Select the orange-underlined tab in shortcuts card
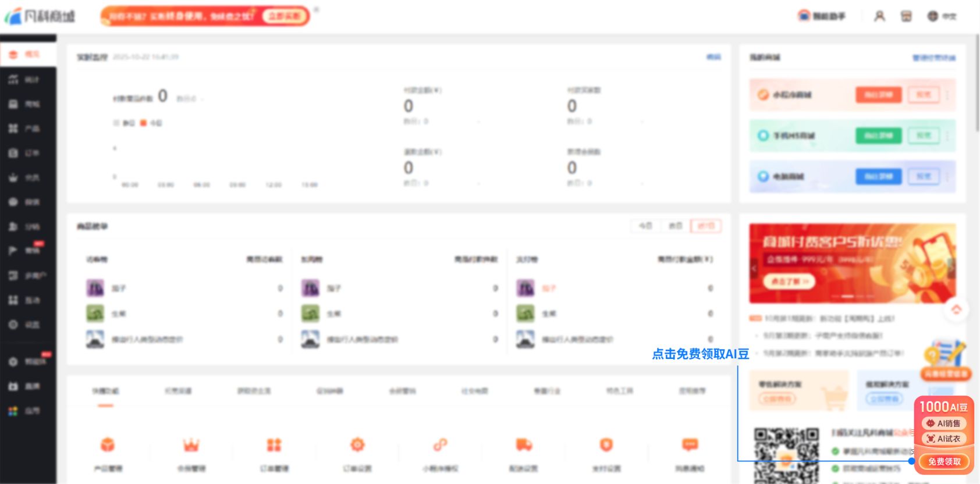 click(x=105, y=392)
